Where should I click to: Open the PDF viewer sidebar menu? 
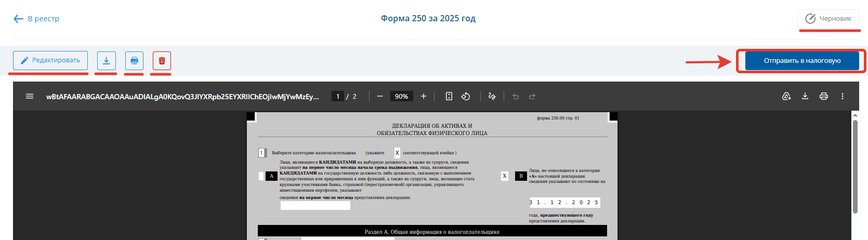tap(30, 96)
